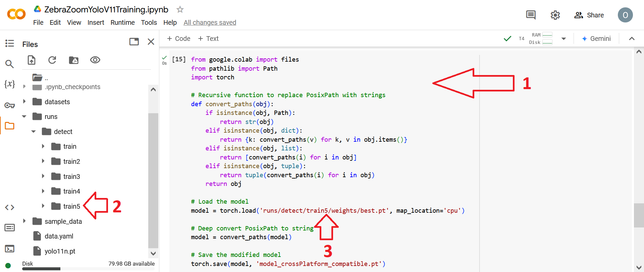Collapse the header with the chevron

click(632, 39)
